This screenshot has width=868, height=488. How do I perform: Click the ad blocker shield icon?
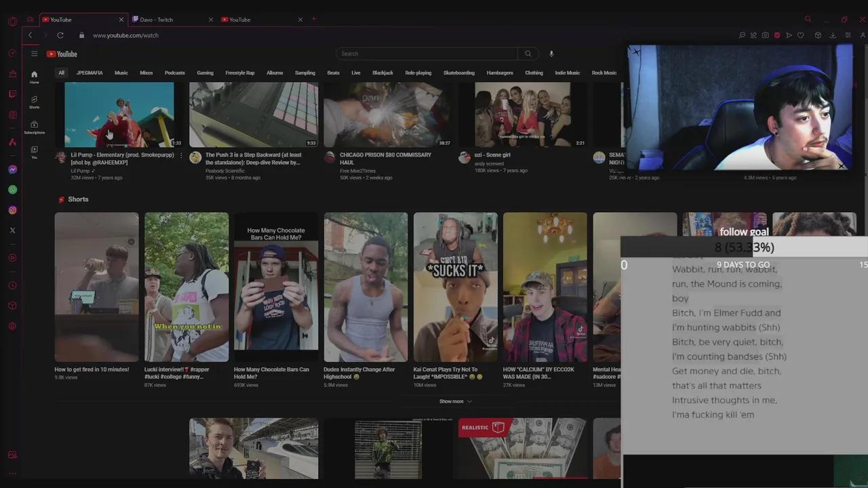[x=777, y=35]
